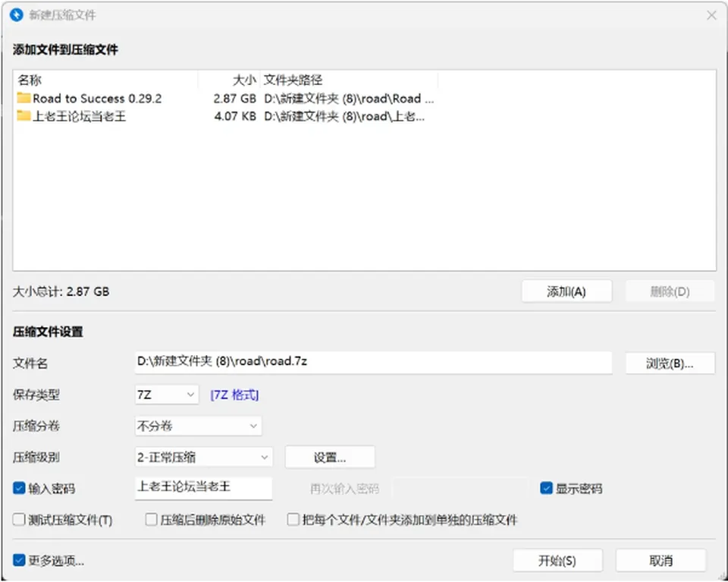Click the 设置... compression settings button

[330, 458]
